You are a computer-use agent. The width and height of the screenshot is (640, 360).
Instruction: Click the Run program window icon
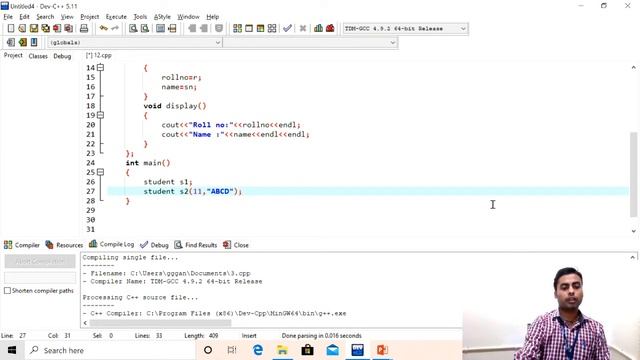(x=249, y=28)
